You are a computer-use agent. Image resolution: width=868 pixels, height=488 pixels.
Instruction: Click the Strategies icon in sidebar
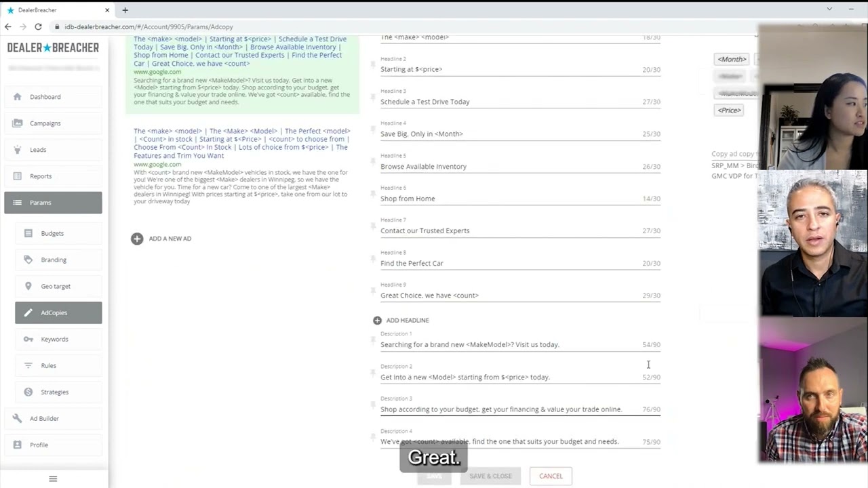click(28, 392)
